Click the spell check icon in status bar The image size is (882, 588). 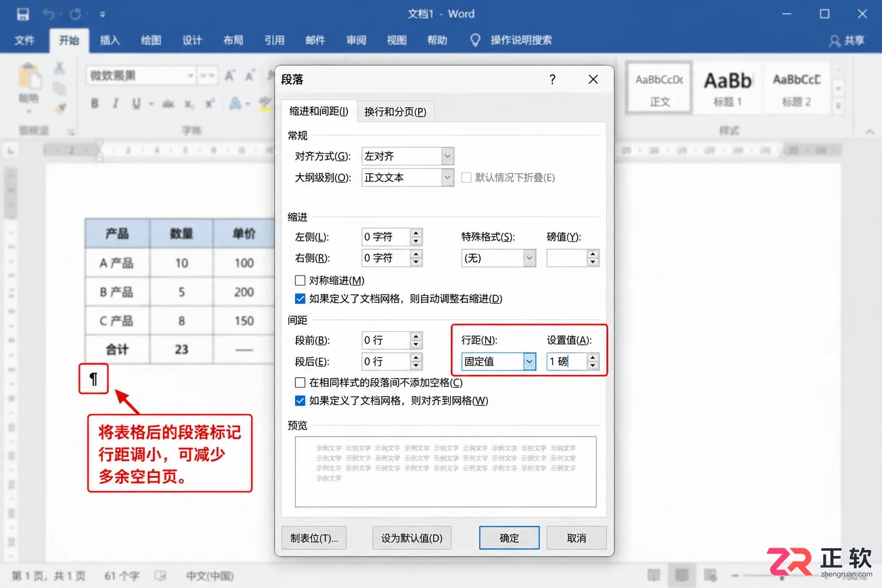point(160,576)
